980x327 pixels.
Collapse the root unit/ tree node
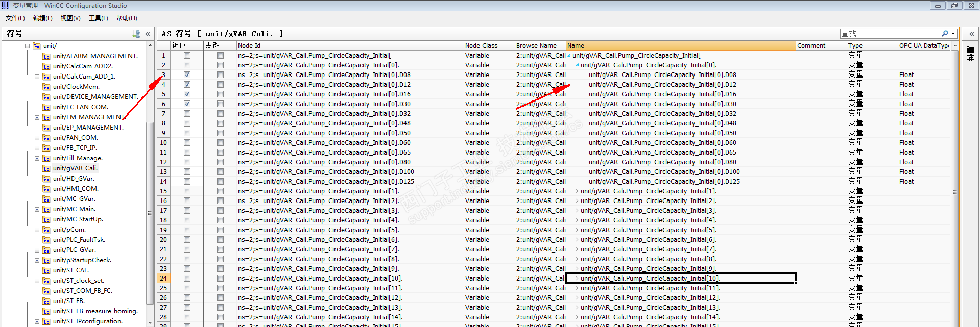point(28,46)
